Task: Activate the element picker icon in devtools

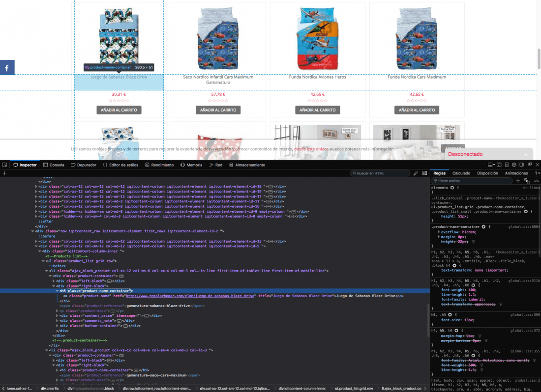Action: pos(4,165)
